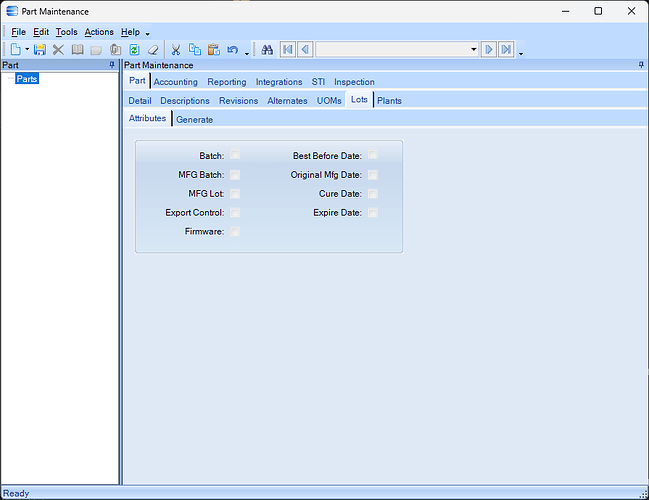Viewport: 649px width, 500px height.
Task: Open the Alternates sub-tab
Action: pos(287,101)
